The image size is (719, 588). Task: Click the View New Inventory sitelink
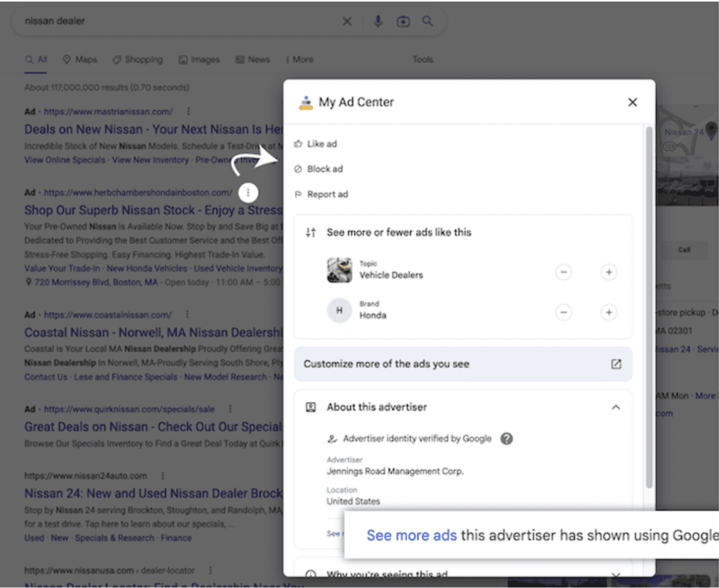[x=150, y=160]
